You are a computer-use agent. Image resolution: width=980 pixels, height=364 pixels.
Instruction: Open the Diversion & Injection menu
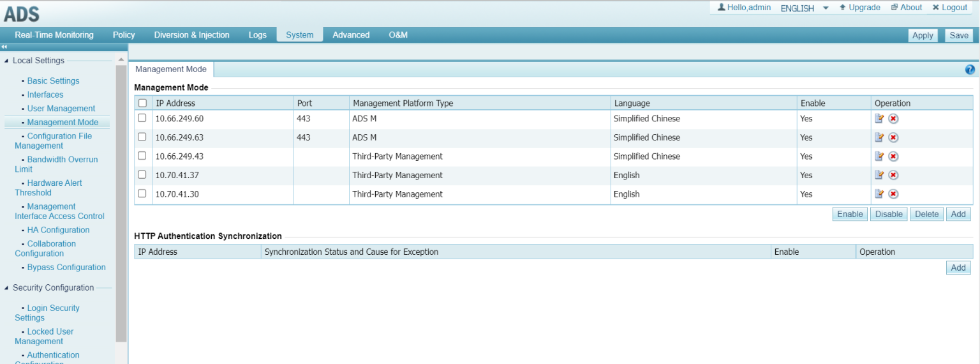click(191, 35)
